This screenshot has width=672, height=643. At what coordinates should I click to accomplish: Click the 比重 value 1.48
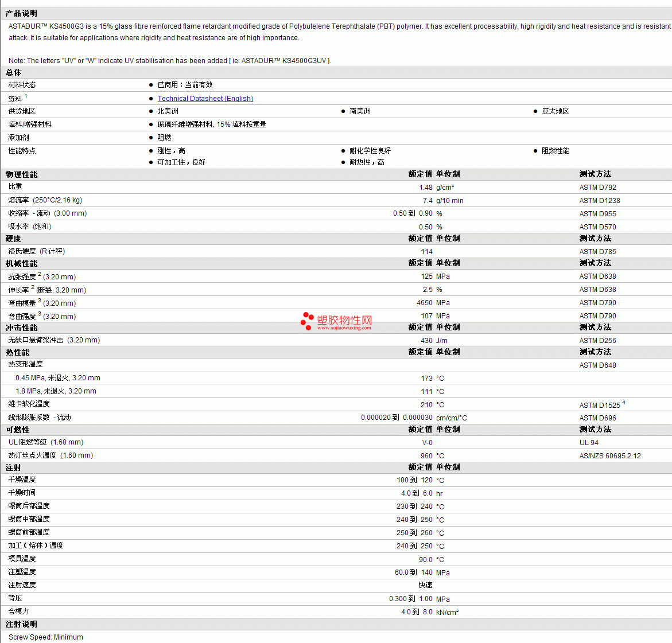coord(426,188)
